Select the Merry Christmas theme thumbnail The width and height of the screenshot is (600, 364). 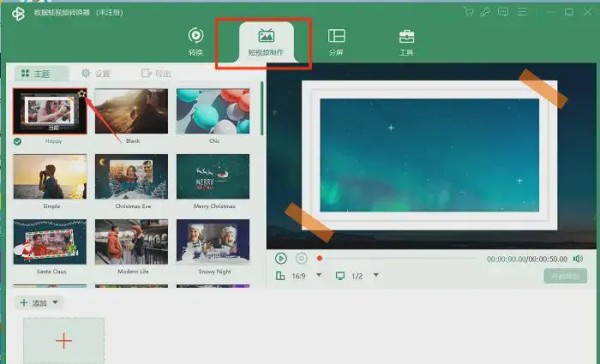coord(213,177)
